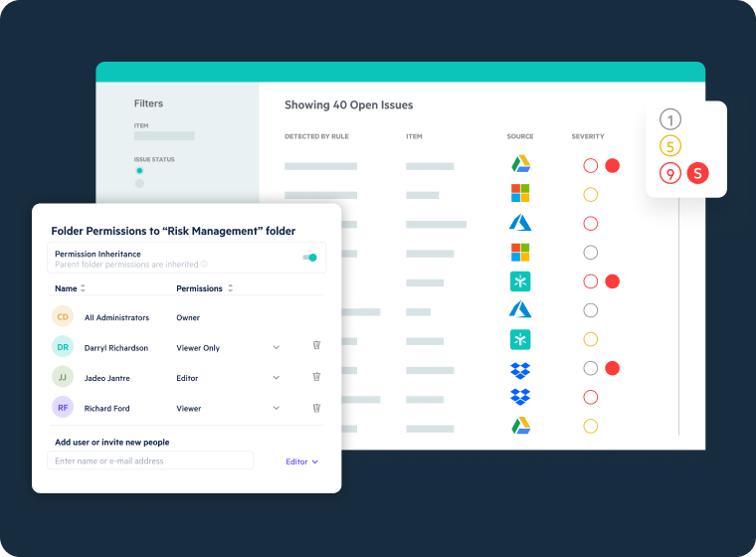The image size is (756, 557).
Task: Expand Darryl Richardson's Viewer Only permission dropdown
Action: click(277, 347)
